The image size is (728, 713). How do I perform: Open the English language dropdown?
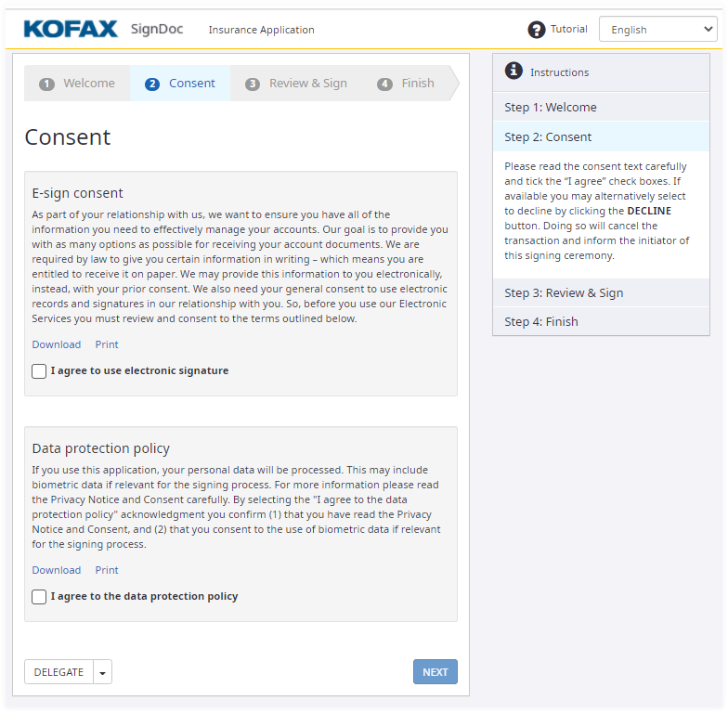(x=657, y=30)
